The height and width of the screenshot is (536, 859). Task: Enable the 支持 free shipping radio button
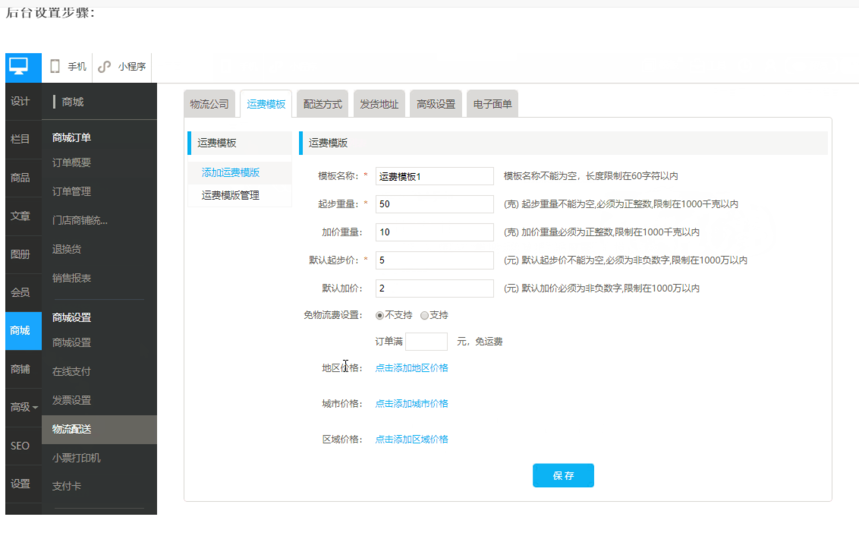(425, 316)
